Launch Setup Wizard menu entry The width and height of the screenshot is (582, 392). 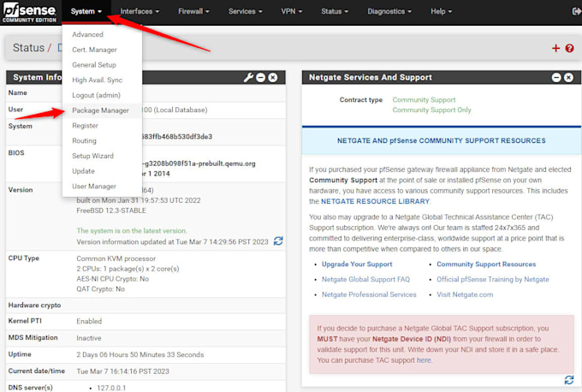click(102, 157)
